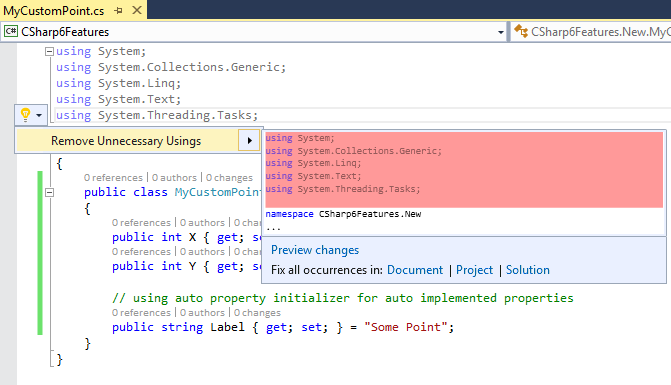Click '0 changes' above MyCustomPoint class

229,178
